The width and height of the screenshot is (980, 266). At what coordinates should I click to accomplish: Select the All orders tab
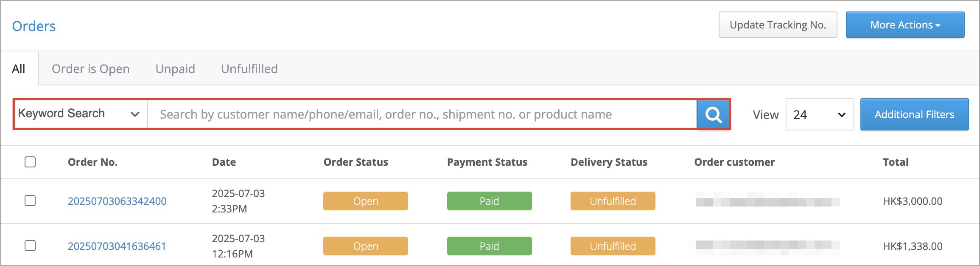pyautogui.click(x=19, y=69)
